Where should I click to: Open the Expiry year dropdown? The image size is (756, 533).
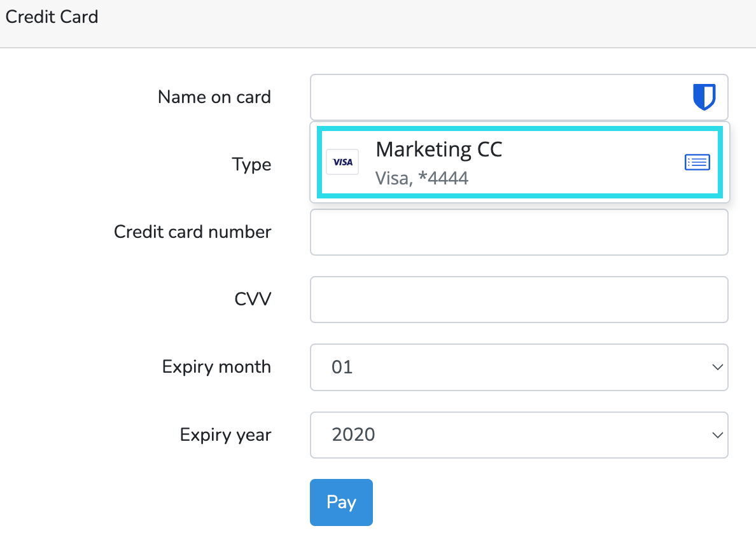[x=519, y=435]
